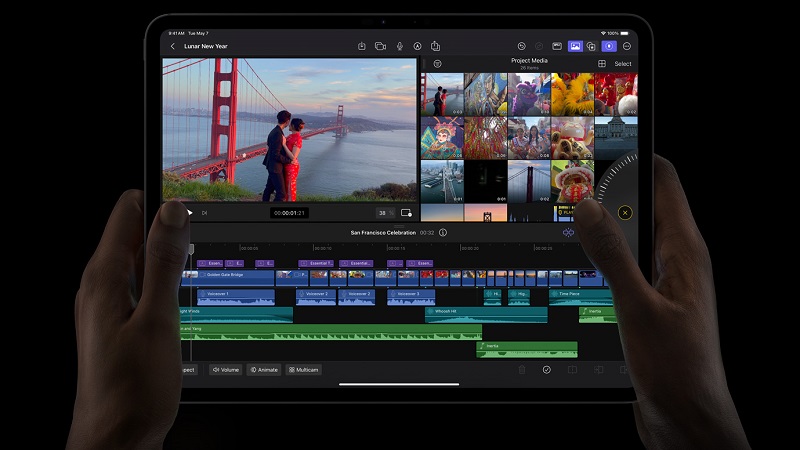Open the 38% viewer zoom menu
This screenshot has height=450, width=800.
click(x=386, y=213)
